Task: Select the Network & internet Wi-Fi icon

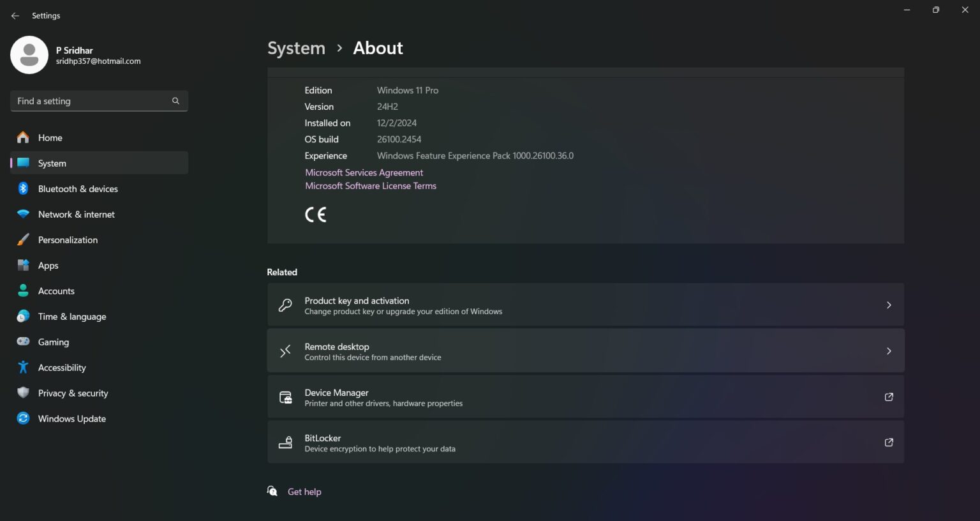Action: pyautogui.click(x=23, y=214)
